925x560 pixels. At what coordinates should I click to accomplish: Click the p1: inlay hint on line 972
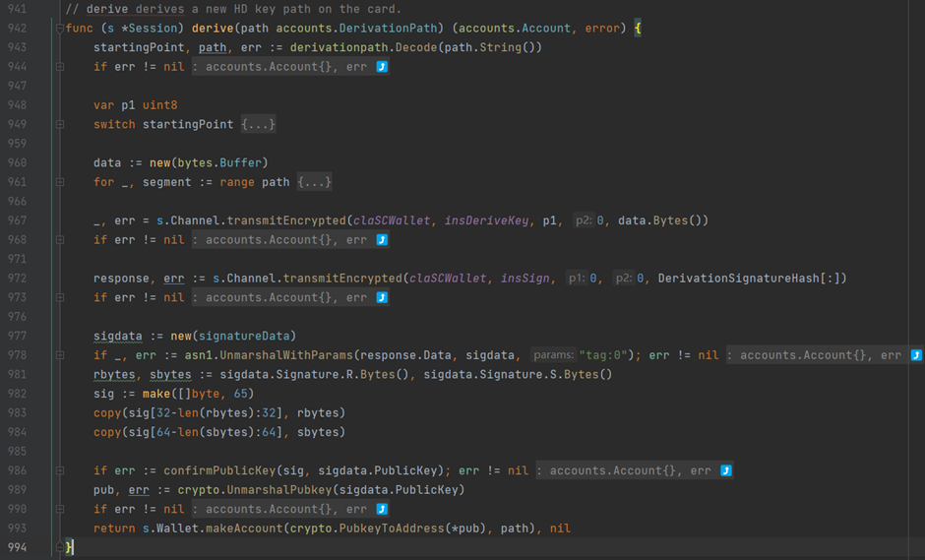[577, 279]
